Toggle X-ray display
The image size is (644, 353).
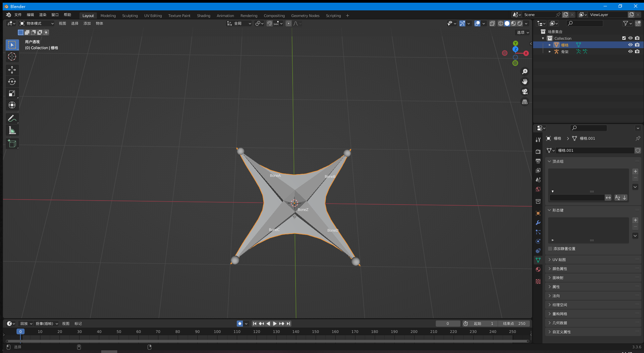click(x=492, y=23)
